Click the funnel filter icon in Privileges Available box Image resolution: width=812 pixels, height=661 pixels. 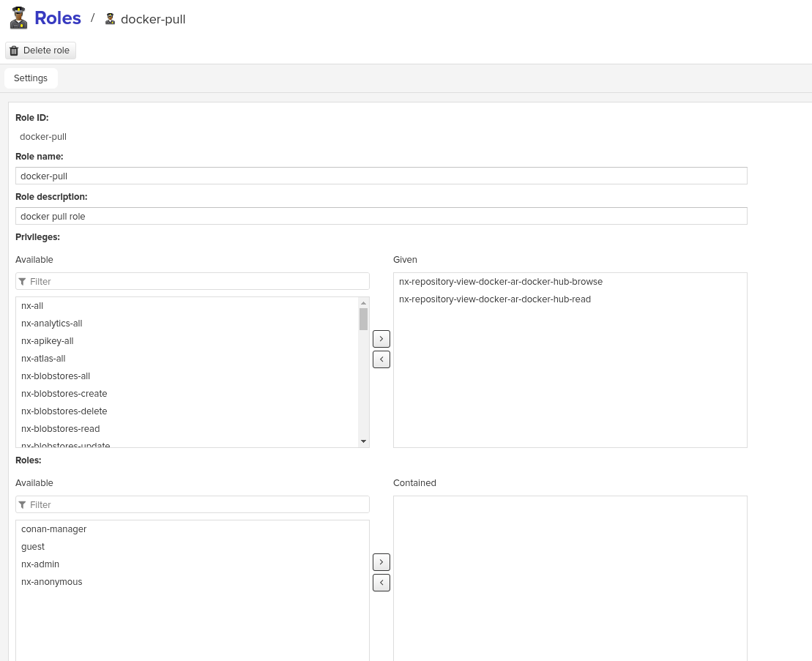(23, 281)
